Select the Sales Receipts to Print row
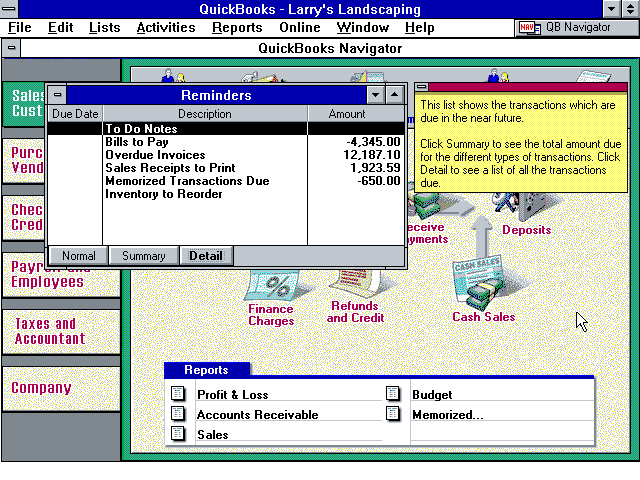Viewport: 640px width, 480px height. coord(226,168)
